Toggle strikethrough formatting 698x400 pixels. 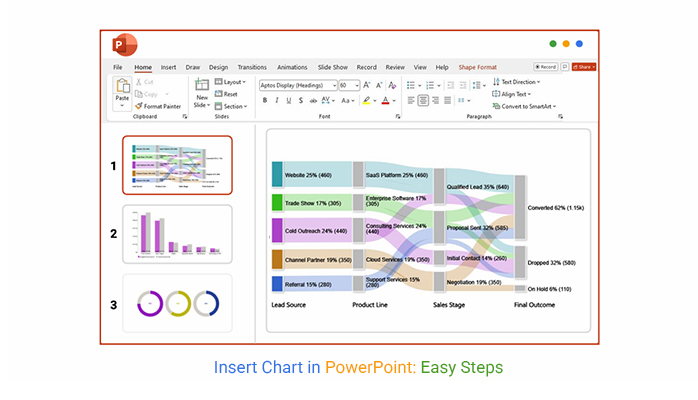(313, 101)
